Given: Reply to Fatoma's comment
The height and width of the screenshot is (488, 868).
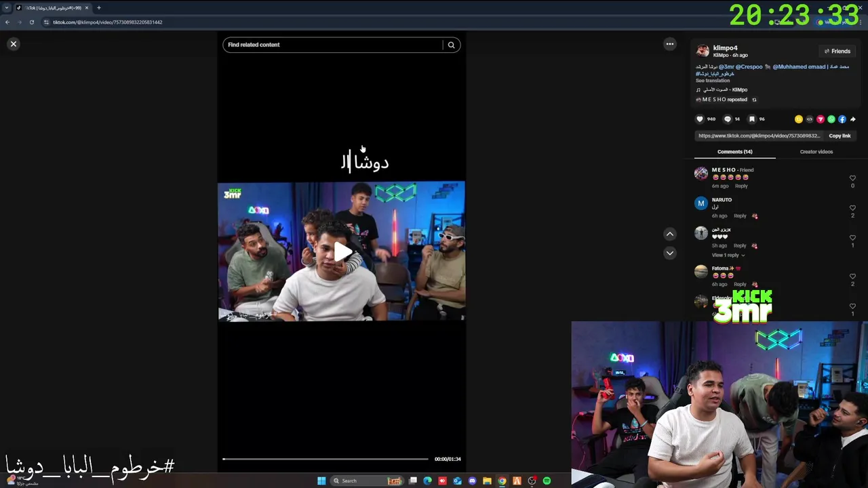Looking at the screenshot, I should pyautogui.click(x=740, y=284).
